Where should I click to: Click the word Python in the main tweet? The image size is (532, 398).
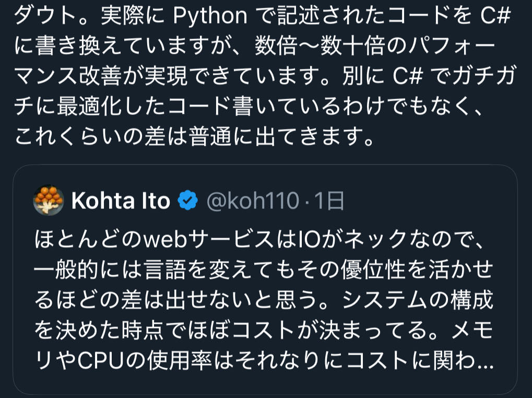click(x=210, y=17)
